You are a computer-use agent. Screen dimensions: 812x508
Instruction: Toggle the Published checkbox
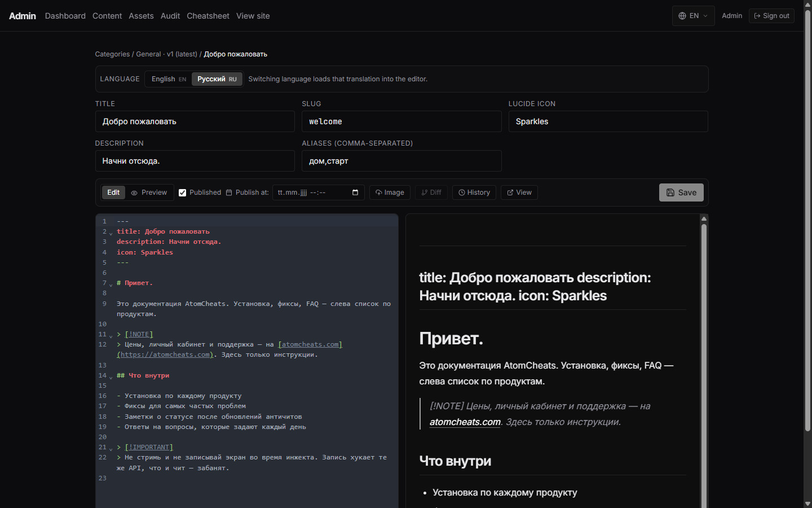click(182, 192)
